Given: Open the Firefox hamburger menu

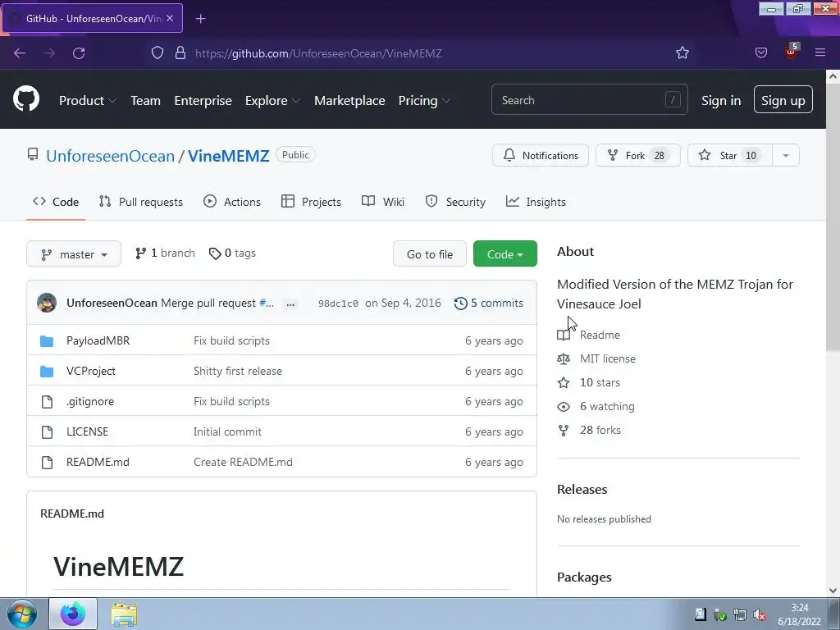Looking at the screenshot, I should (819, 52).
